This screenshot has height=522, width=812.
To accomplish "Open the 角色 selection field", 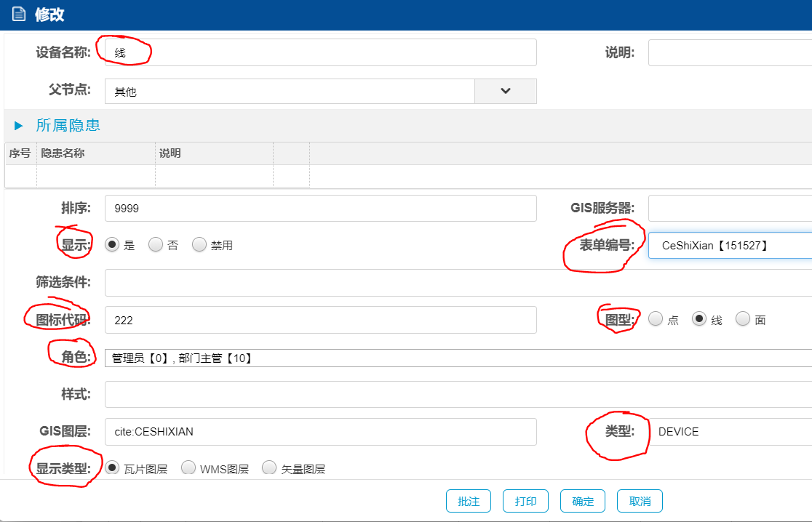I will click(458, 358).
